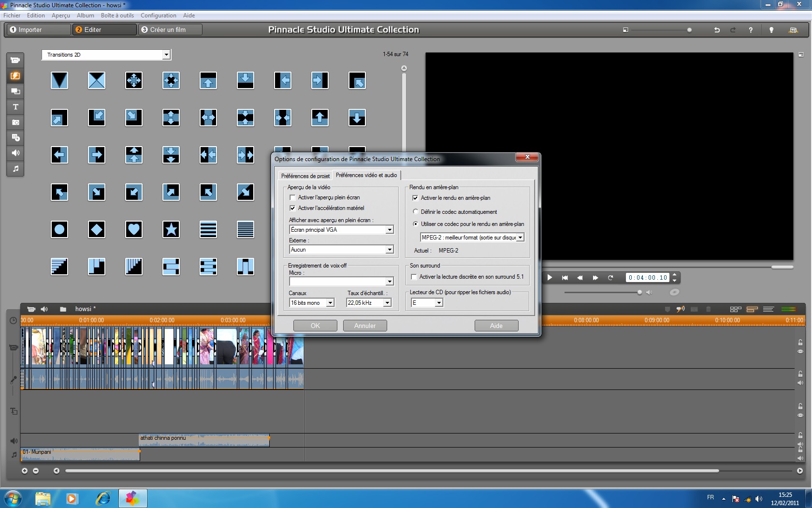Click the player Play button
The width and height of the screenshot is (812, 508).
coord(550,278)
